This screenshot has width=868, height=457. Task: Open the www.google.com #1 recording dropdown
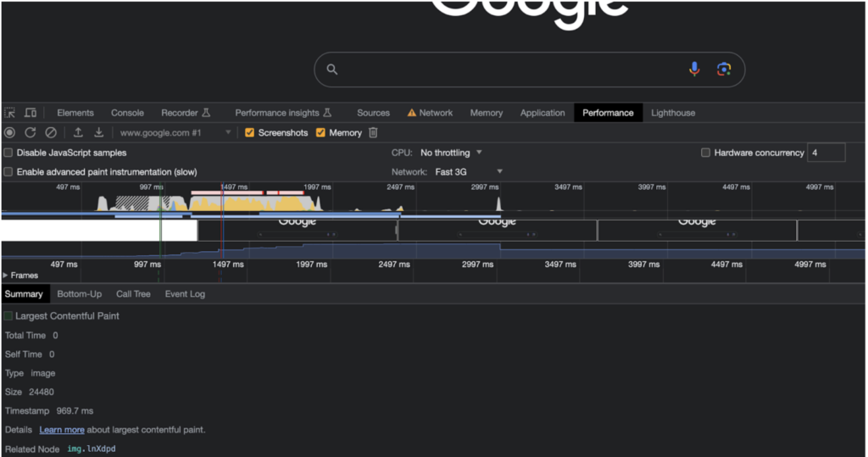tap(175, 132)
